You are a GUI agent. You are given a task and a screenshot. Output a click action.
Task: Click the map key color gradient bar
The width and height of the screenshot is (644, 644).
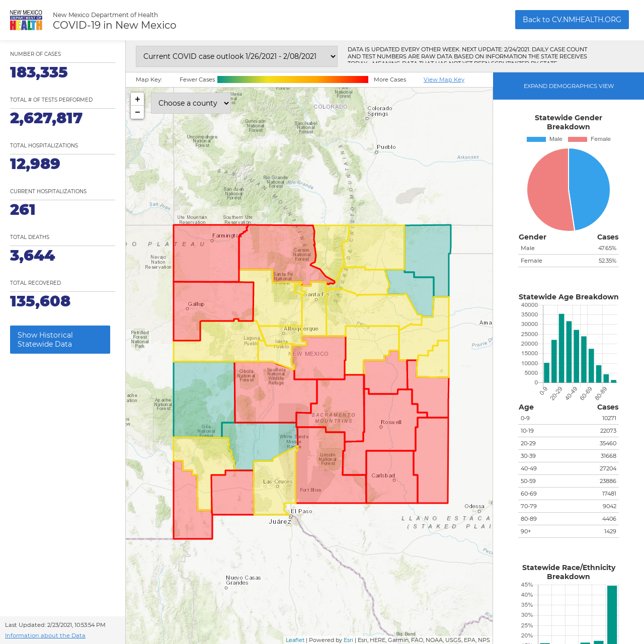point(293,79)
